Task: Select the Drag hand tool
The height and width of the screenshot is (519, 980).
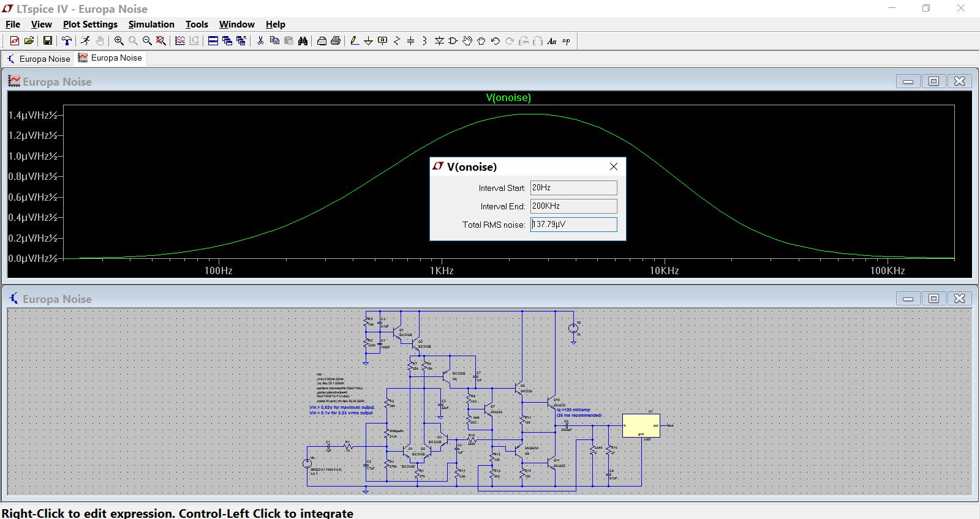Action: (x=481, y=41)
